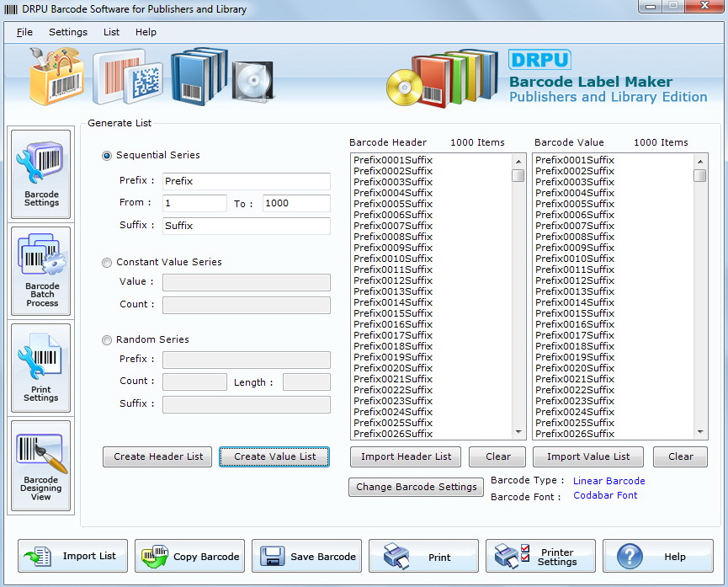This screenshot has width=728, height=587.
Task: Open the Settings menu
Action: [x=68, y=32]
